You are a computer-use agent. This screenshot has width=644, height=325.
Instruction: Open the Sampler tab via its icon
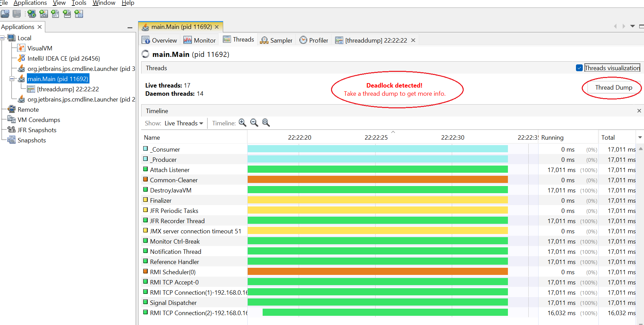(x=264, y=40)
